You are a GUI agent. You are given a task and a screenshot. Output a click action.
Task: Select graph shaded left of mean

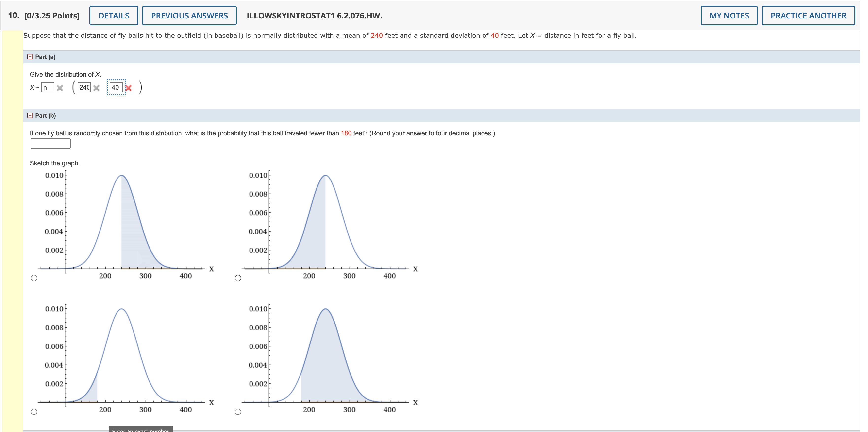[x=238, y=278]
